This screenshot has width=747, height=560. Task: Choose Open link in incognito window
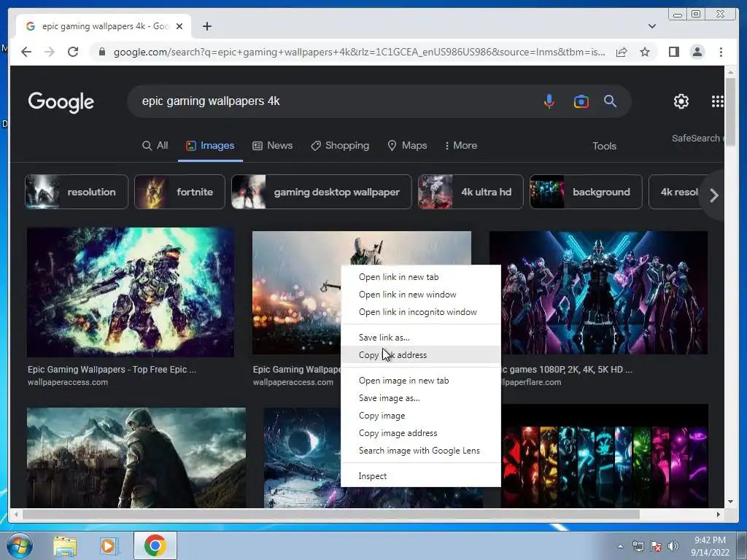pyautogui.click(x=421, y=312)
